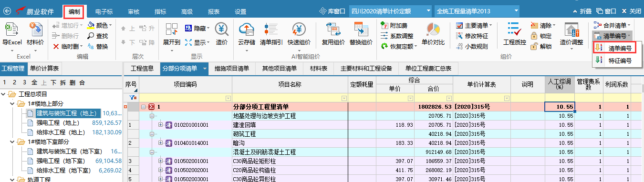Screen dimensions: 644x182
Task: Collapse the 1#楼地上部分 tree node
Action: tap(11, 103)
